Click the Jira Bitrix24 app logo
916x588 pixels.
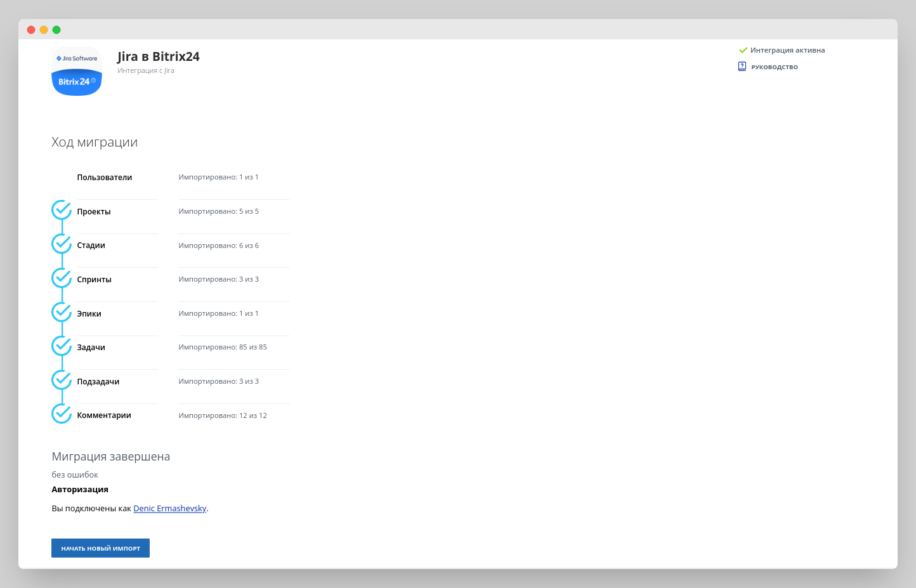77,72
